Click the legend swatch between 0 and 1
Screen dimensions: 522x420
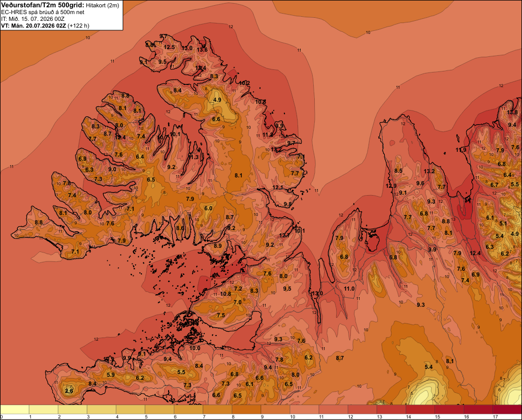coord(15,410)
